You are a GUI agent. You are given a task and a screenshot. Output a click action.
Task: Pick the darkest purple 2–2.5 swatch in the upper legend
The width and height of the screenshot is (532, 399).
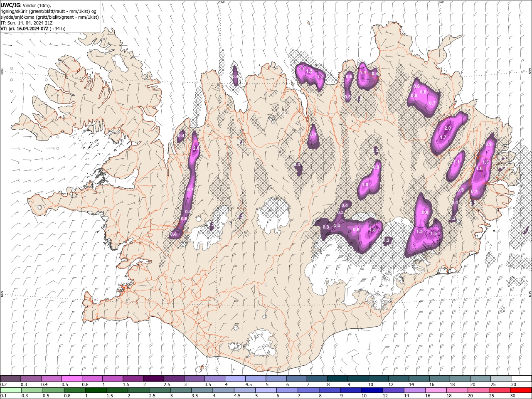click(x=153, y=379)
